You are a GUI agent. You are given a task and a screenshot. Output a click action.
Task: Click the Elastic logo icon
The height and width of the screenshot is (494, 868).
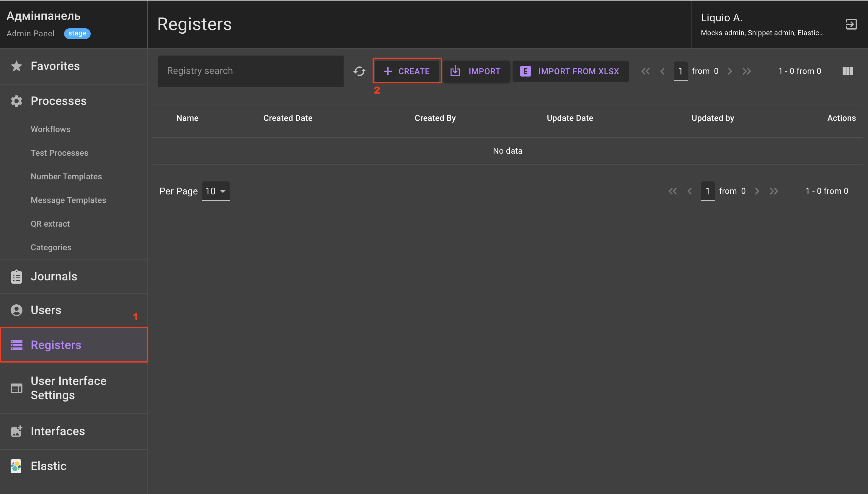(16, 466)
